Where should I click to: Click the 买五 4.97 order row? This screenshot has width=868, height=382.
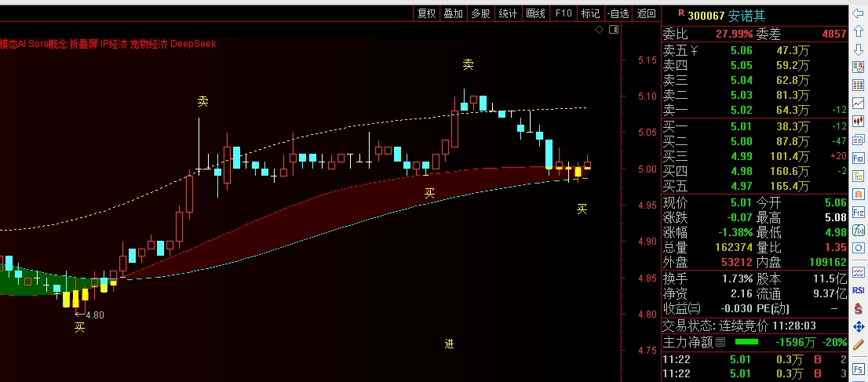755,186
